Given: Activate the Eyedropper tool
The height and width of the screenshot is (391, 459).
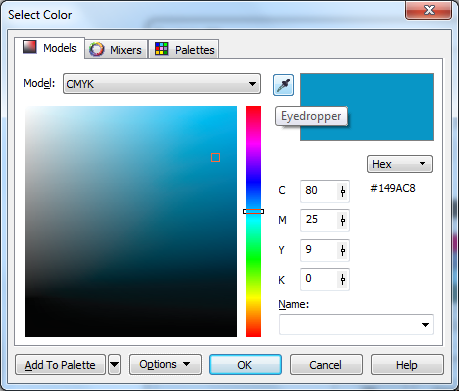Looking at the screenshot, I should 283,85.
